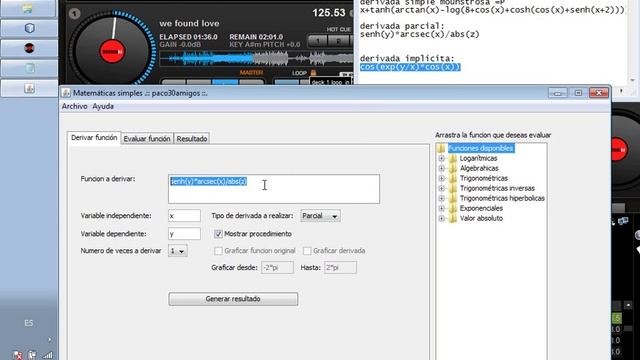
Task: Click the text editor scrollbar down arrow
Action: click(632, 80)
